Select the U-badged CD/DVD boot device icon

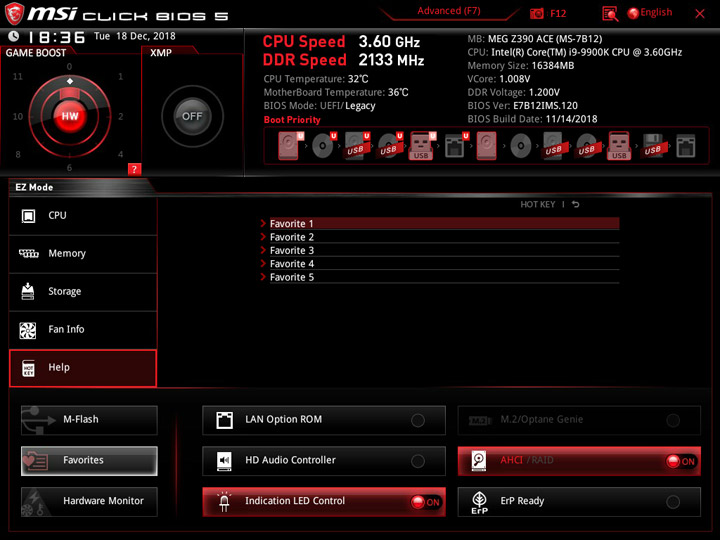[324, 146]
